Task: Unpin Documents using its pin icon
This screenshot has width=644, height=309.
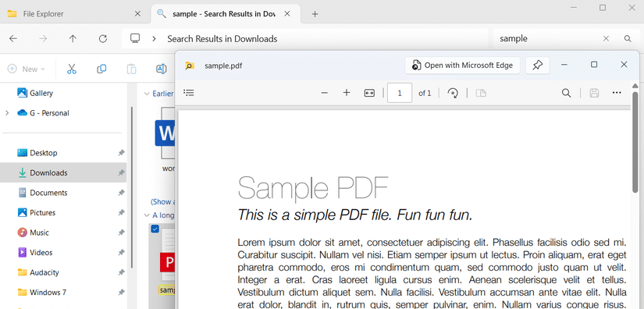Action: tap(121, 193)
